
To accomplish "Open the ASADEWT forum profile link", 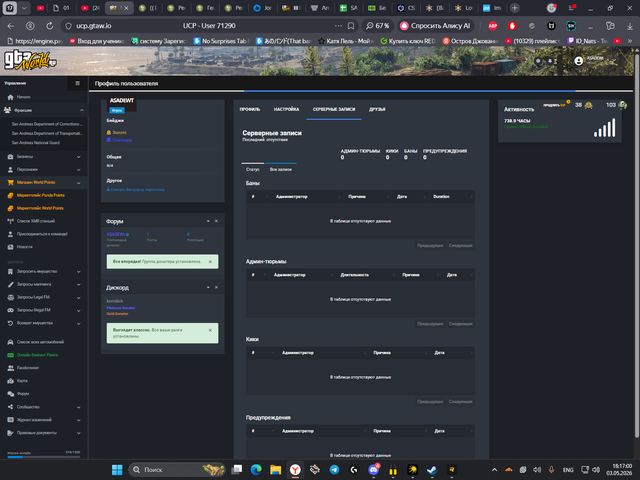I will (118, 234).
